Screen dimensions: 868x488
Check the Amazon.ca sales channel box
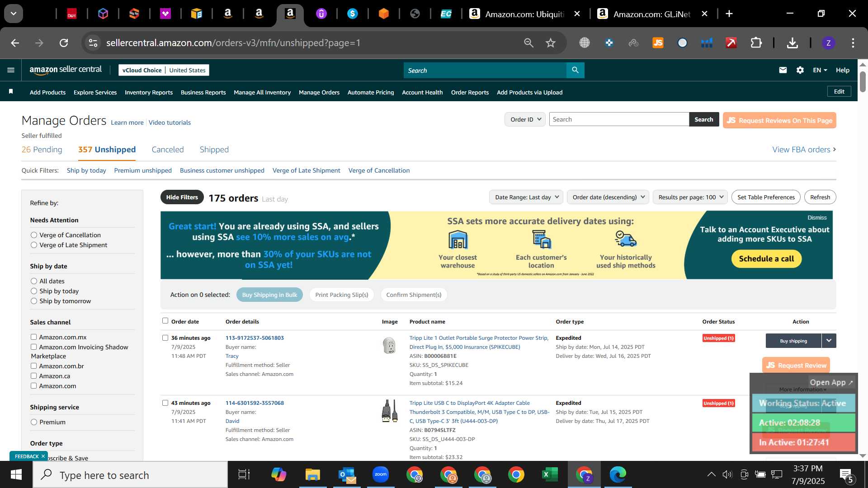click(x=33, y=376)
